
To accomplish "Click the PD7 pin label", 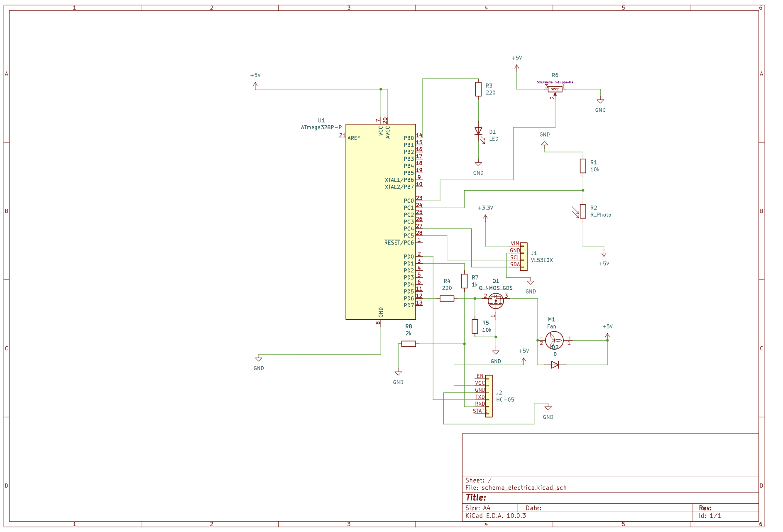I will (409, 306).
